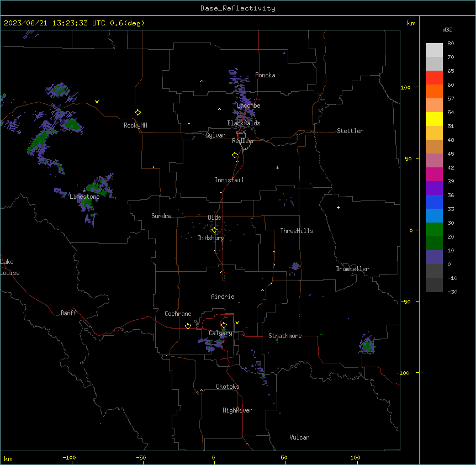
Task: Click the yellow V marker east of Calgary
Action: click(x=237, y=323)
